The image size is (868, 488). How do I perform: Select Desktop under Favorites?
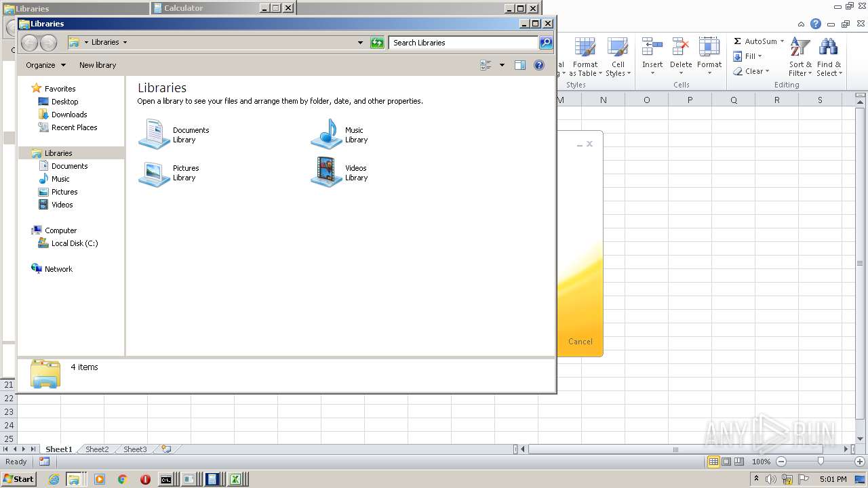64,102
